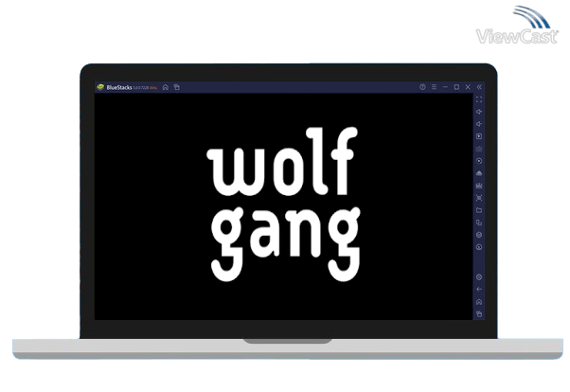This screenshot has width=570, height=392.
Task: Minimize the BlueStacks window
Action: tap(445, 87)
